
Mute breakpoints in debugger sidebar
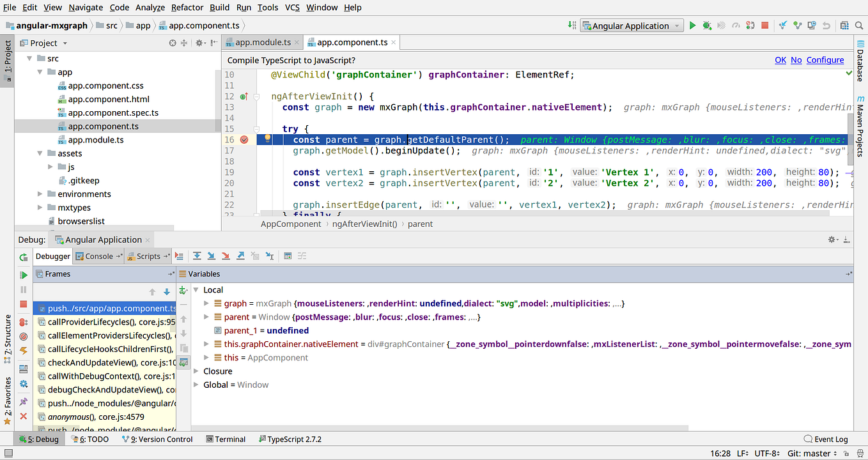click(x=24, y=336)
